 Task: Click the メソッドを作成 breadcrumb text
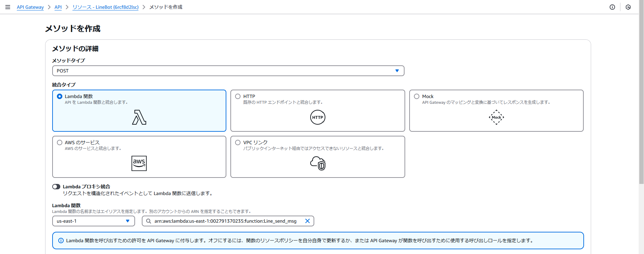click(166, 7)
